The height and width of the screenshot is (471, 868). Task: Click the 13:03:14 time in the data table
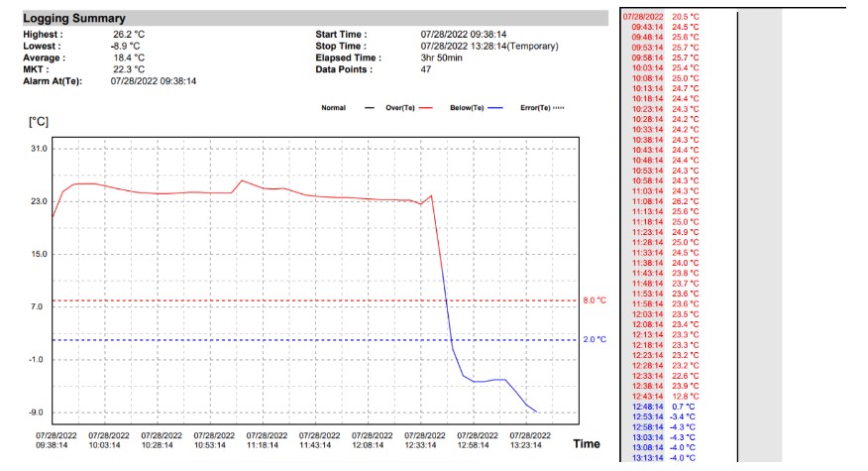pyautogui.click(x=647, y=437)
